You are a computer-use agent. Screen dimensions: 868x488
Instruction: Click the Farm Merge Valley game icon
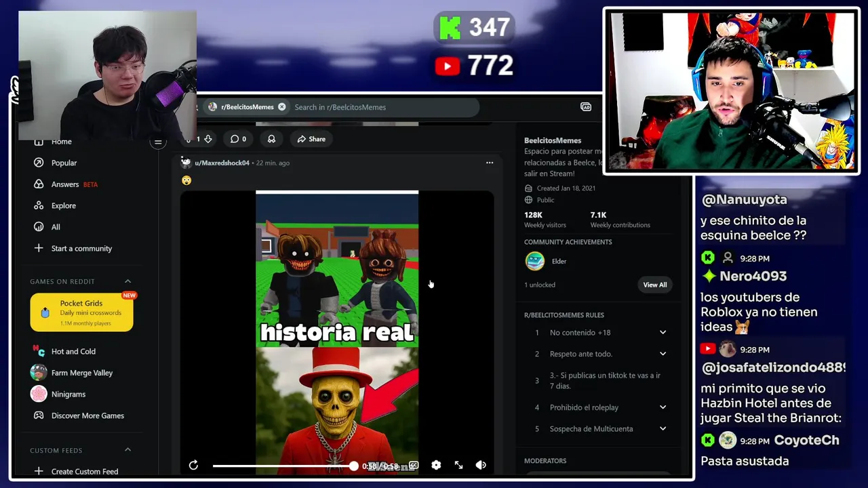pos(39,373)
